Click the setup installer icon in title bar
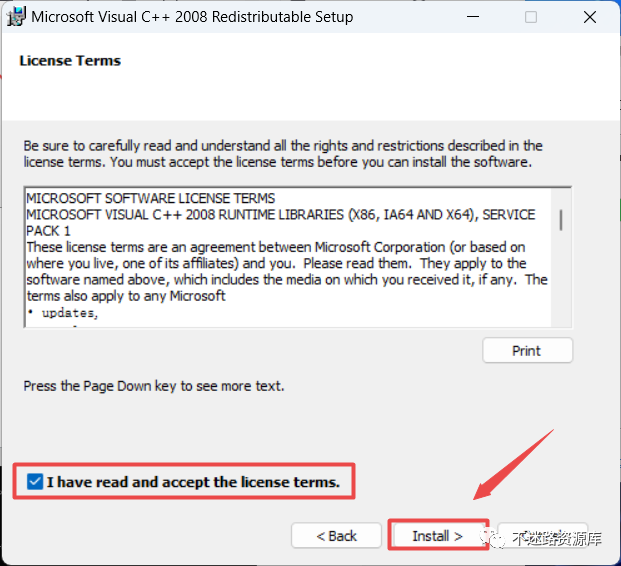Screen dimensions: 621x566 click(x=16, y=17)
